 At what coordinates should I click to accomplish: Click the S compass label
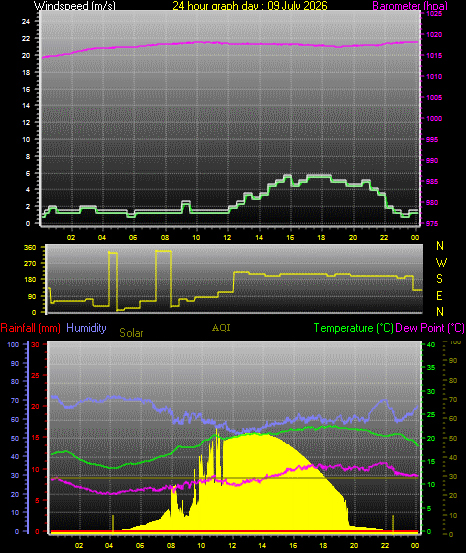pos(440,279)
